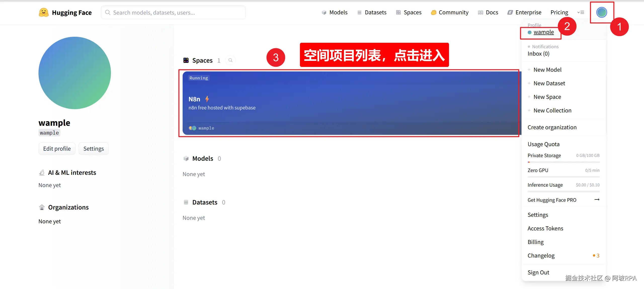Viewport: 644px width, 289px height.
Task: Click the Community hands icon in navbar
Action: [433, 12]
